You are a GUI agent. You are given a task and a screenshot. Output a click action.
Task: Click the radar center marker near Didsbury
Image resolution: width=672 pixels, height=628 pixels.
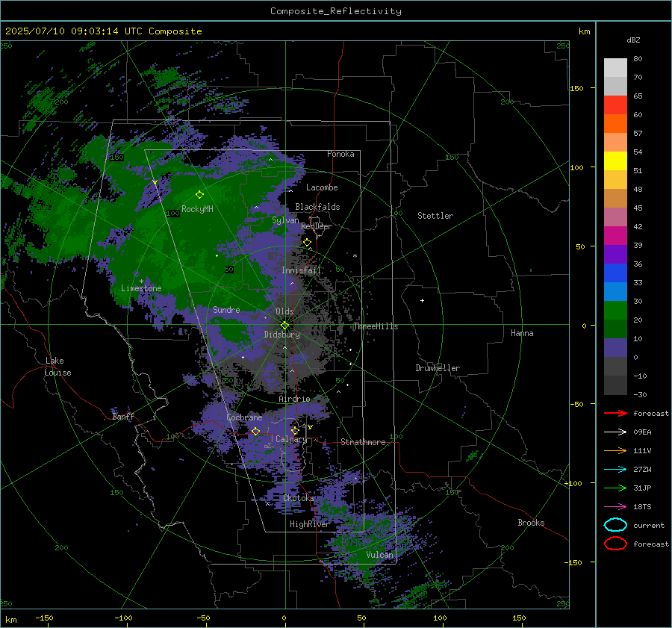285,326
